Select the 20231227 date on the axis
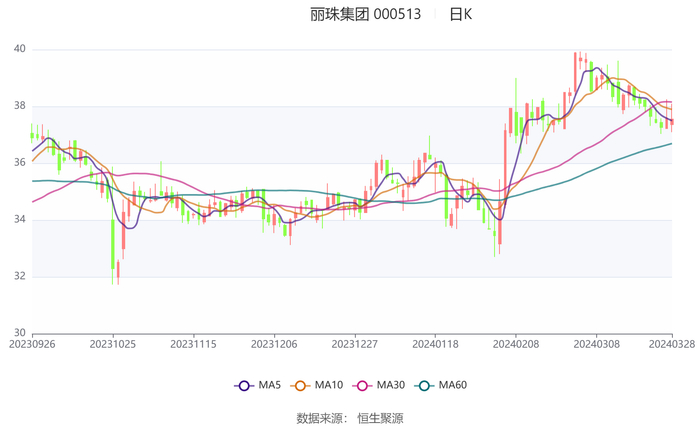The width and height of the screenshot is (700, 426). pyautogui.click(x=355, y=343)
